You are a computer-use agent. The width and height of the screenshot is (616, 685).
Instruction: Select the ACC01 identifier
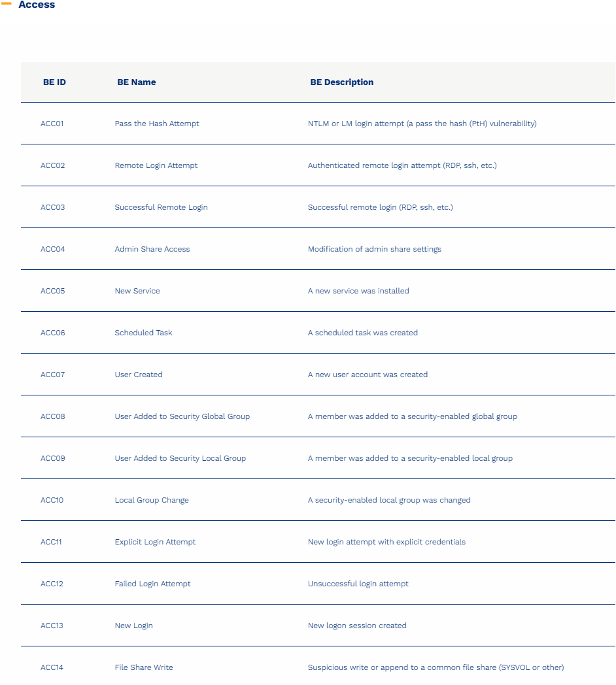[x=52, y=124]
